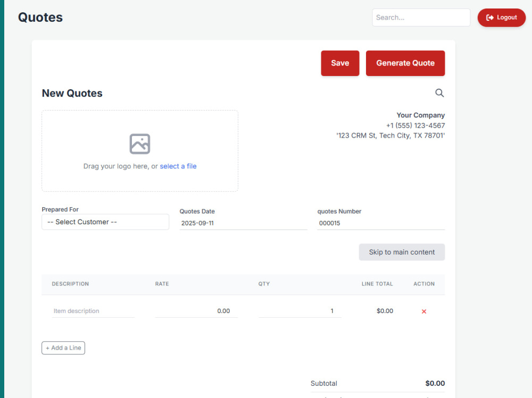Click the Quotes page title
532x398 pixels.
(40, 18)
